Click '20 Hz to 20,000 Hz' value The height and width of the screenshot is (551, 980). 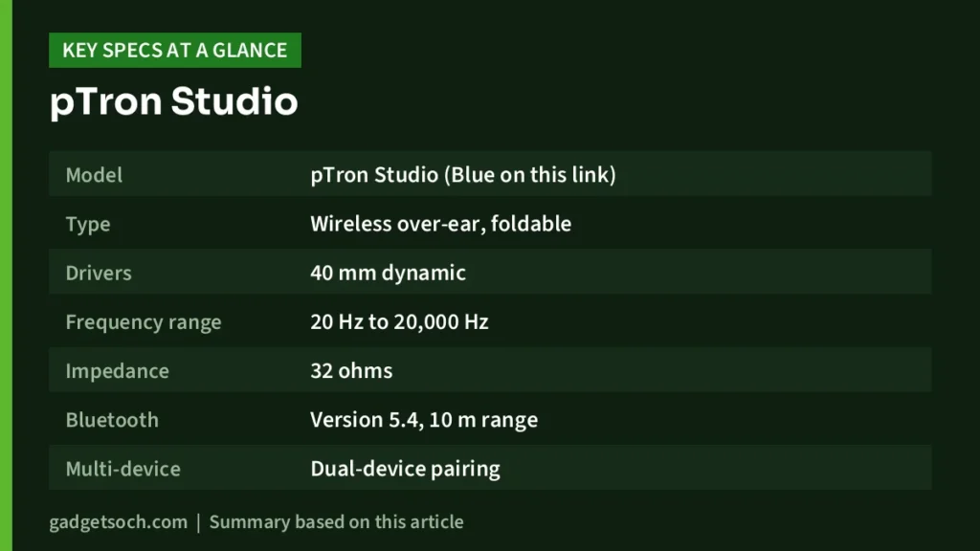(399, 321)
